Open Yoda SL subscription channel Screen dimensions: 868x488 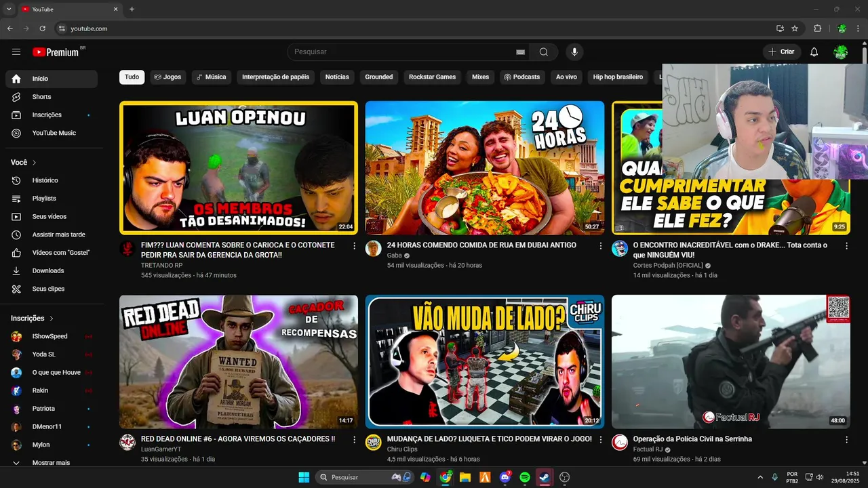coord(52,354)
